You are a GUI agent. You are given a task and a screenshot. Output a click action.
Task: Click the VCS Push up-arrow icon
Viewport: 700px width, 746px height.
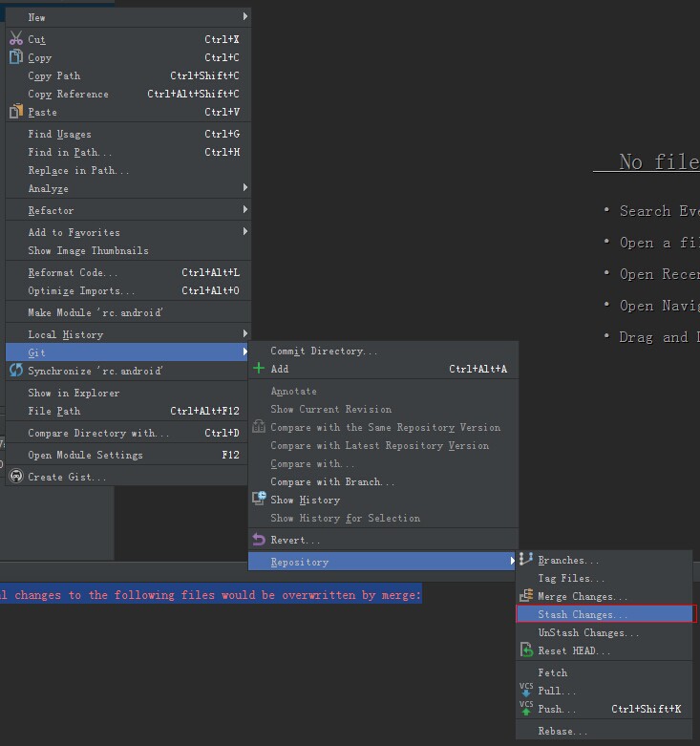point(526,708)
